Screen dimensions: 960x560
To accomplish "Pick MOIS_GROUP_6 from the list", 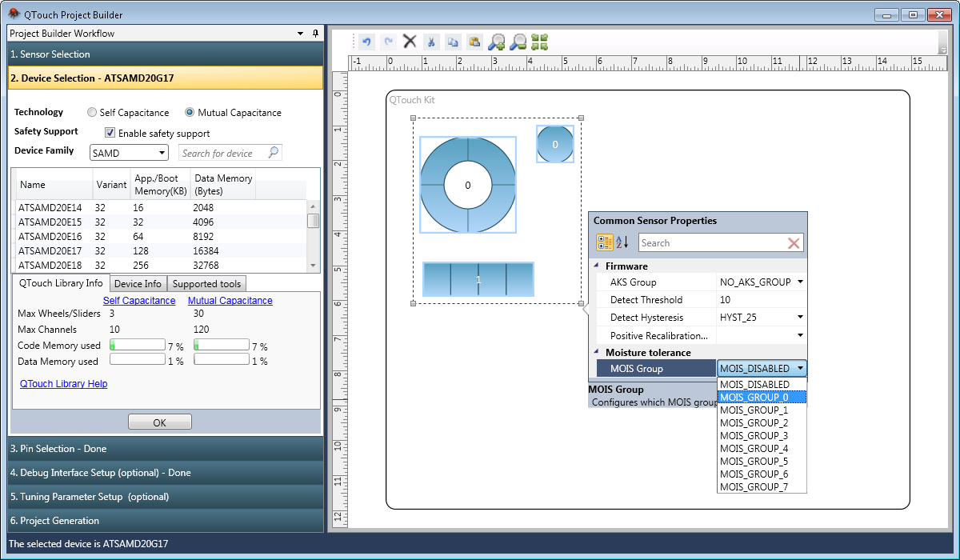I will point(762,474).
